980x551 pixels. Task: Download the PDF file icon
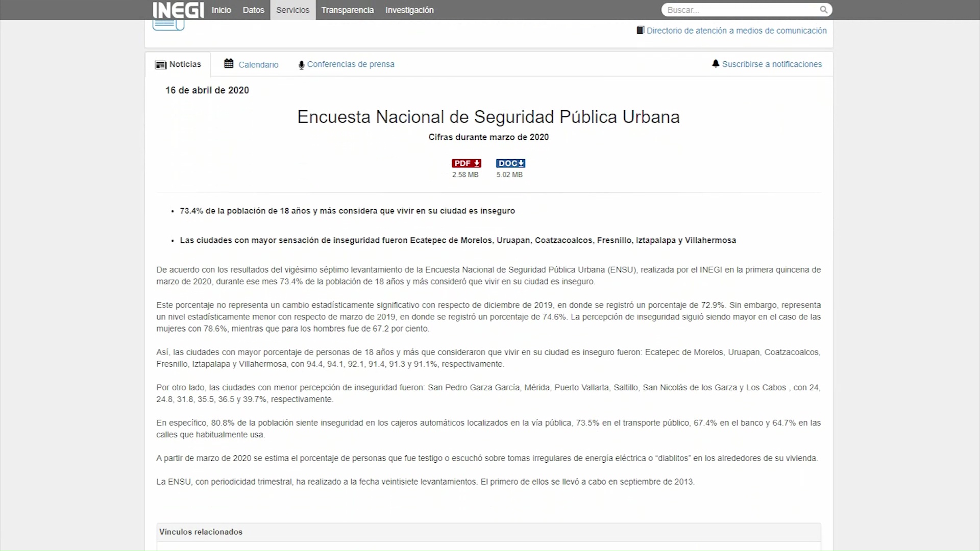[x=466, y=163]
